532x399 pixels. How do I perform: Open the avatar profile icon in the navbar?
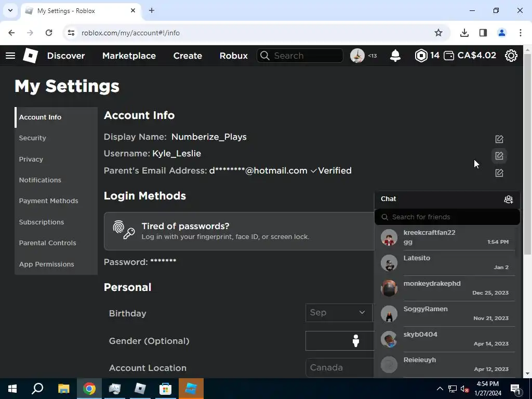pyautogui.click(x=357, y=55)
